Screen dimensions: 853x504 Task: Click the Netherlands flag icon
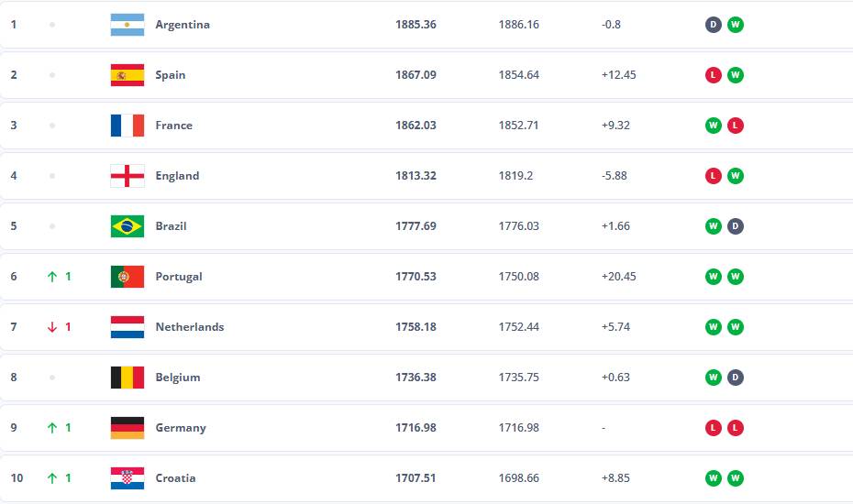pyautogui.click(x=127, y=327)
